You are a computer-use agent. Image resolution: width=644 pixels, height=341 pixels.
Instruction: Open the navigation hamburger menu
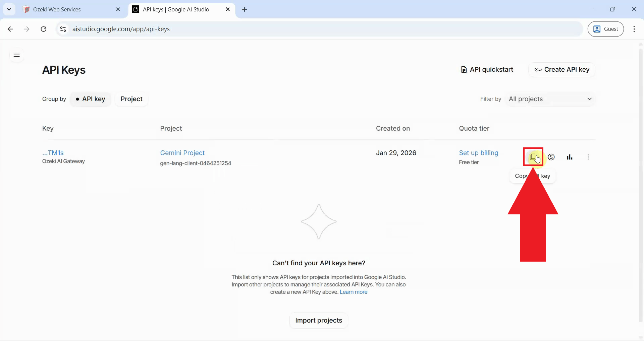pyautogui.click(x=16, y=55)
